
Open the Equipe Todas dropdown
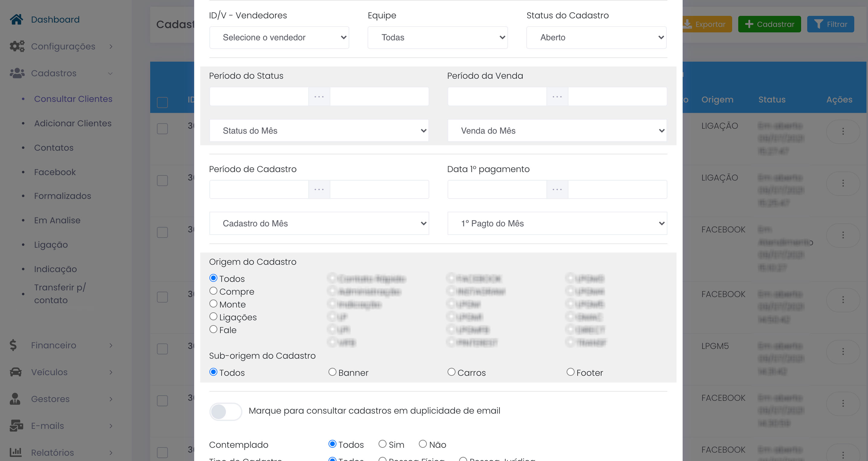(x=437, y=37)
